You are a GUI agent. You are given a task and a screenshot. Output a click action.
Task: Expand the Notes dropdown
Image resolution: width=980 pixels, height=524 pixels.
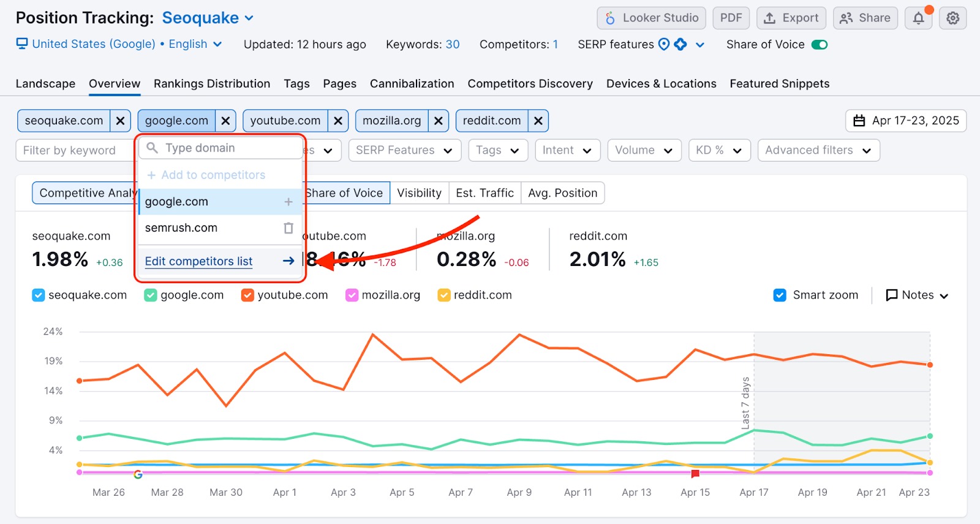click(917, 295)
